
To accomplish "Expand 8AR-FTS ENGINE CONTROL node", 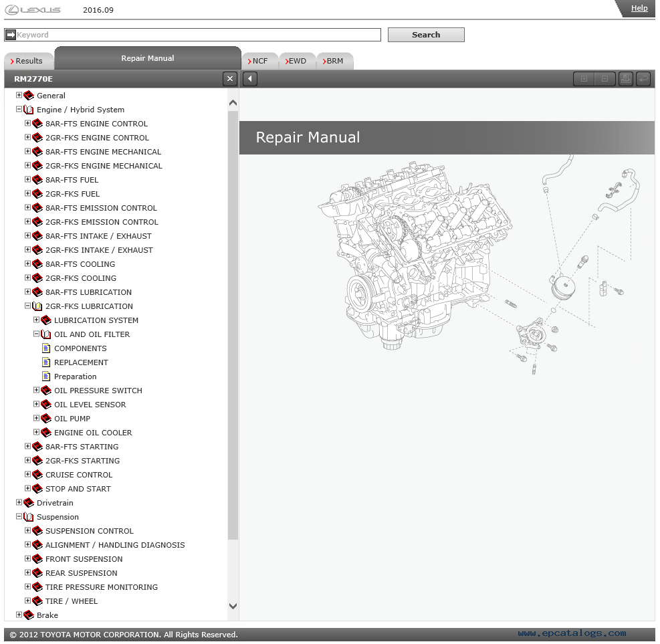I will click(27, 123).
